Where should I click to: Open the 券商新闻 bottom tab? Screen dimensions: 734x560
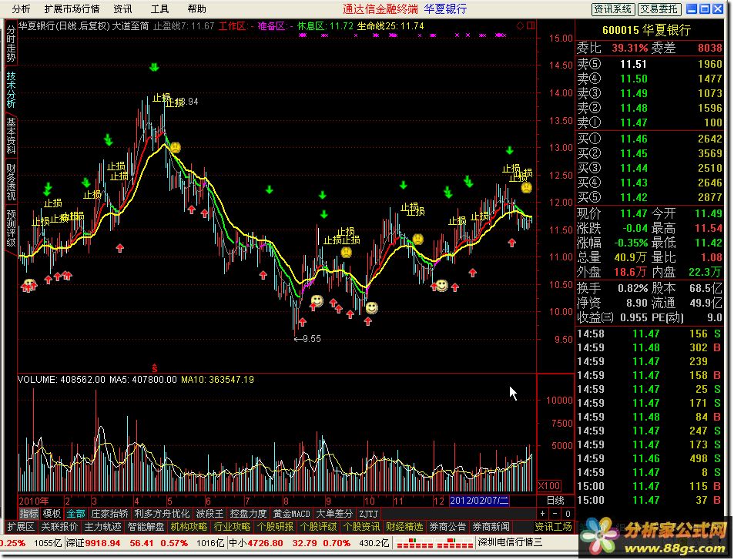click(x=491, y=527)
